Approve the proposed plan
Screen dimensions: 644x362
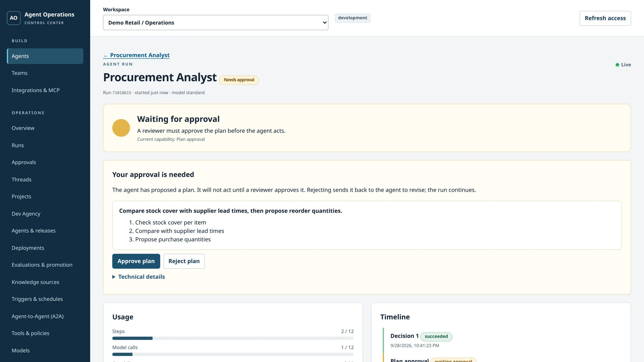tap(136, 261)
